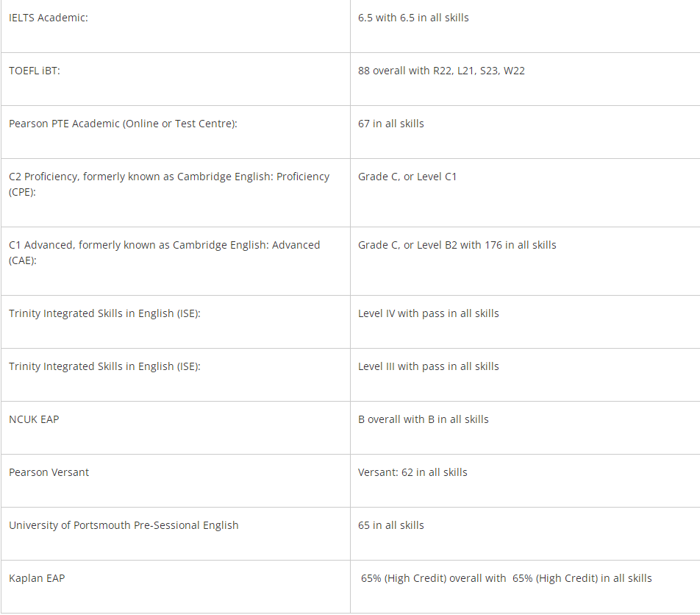The height and width of the screenshot is (615, 700).
Task: Click the C1 Advanced (CAE) row label
Action: 164,252
